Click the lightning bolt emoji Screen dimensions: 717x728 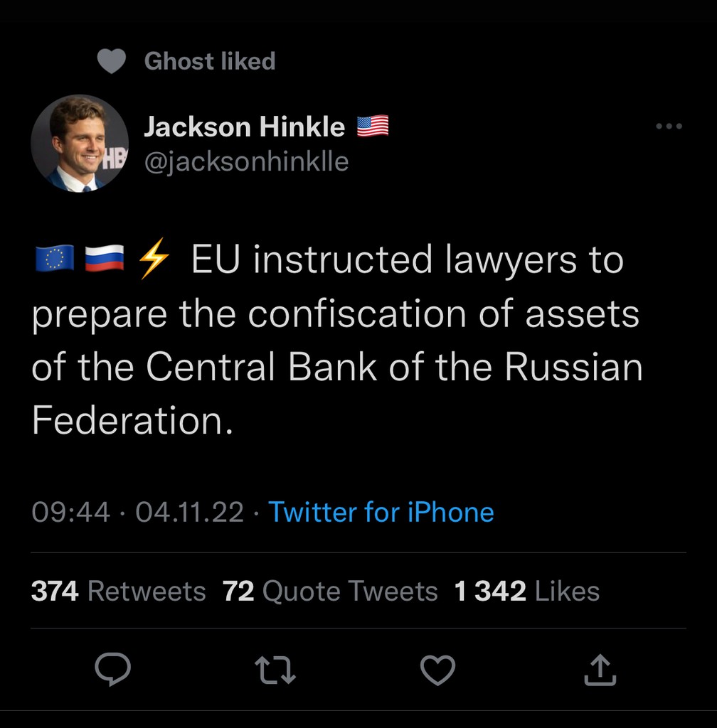pyautogui.click(x=153, y=259)
